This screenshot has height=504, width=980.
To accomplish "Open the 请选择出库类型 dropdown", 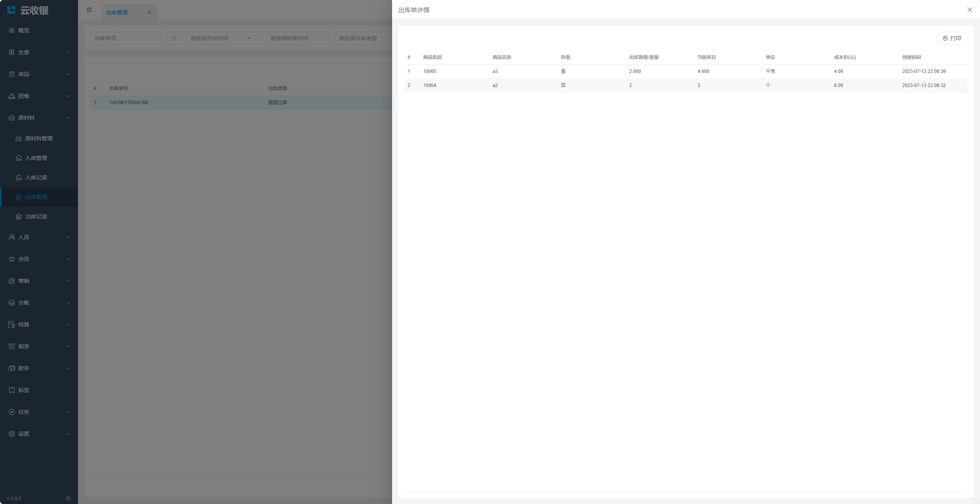I will click(x=363, y=38).
